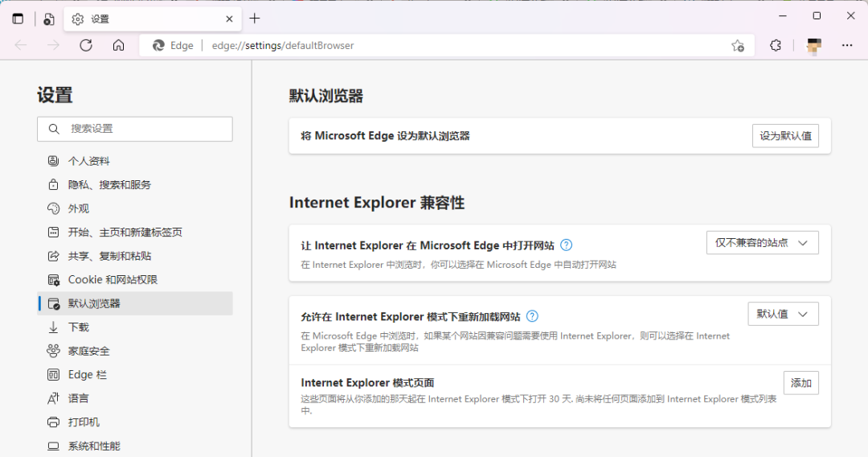The height and width of the screenshot is (457, 868).
Task: Click the 语言 language icon
Action: 53,398
